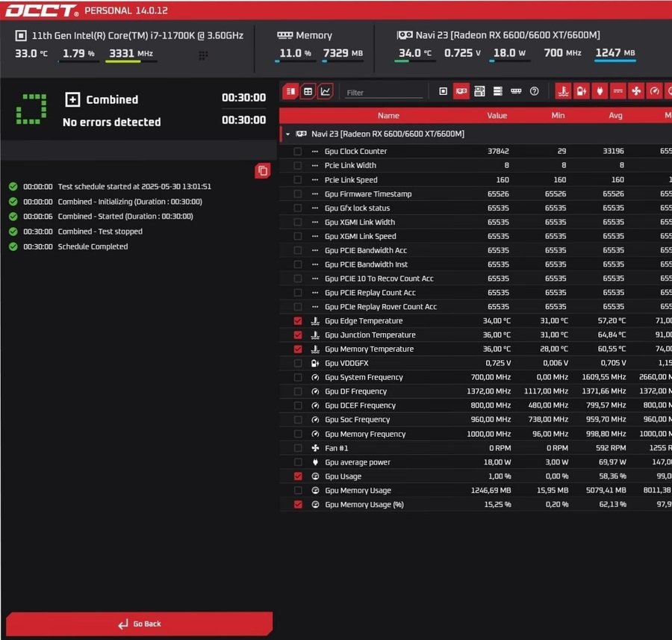Screen dimensions: 672x640
Task: Click the Gpu Memory Usage row label
Action: (x=358, y=491)
